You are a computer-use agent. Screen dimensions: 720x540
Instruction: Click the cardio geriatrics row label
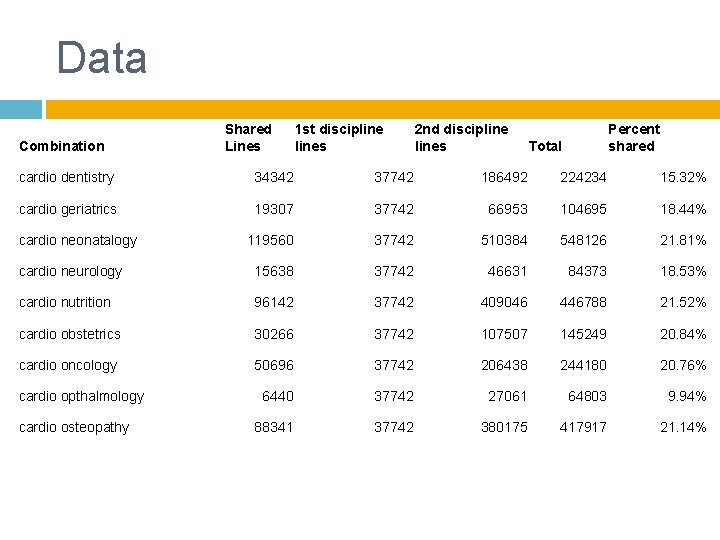point(68,209)
